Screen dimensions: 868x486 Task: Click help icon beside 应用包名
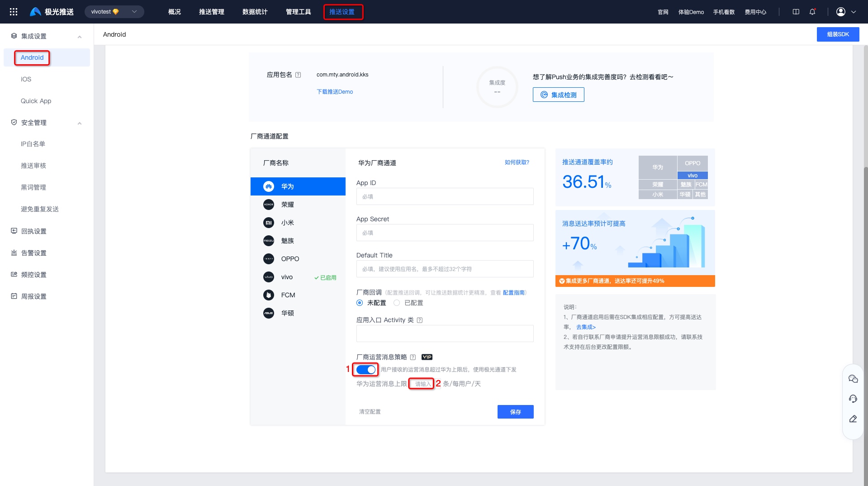[x=298, y=75]
